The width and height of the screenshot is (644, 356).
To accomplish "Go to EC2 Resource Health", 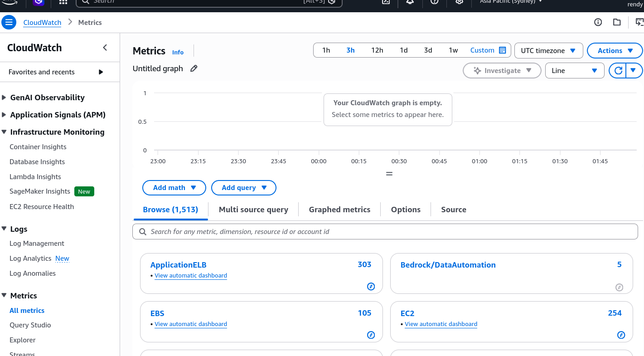I will [42, 207].
